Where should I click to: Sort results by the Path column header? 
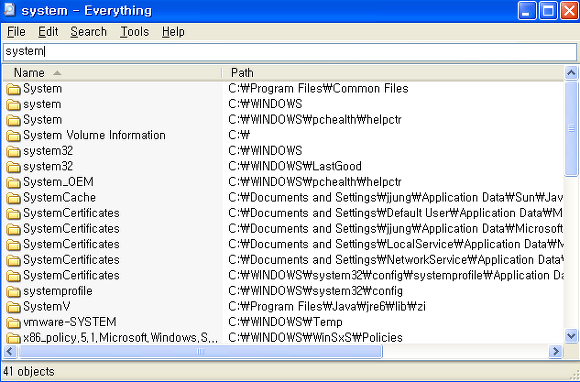(393, 73)
